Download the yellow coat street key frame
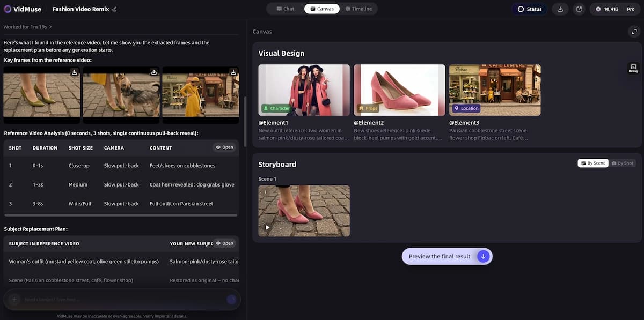Screen dimensions: 644x320 point(233,72)
